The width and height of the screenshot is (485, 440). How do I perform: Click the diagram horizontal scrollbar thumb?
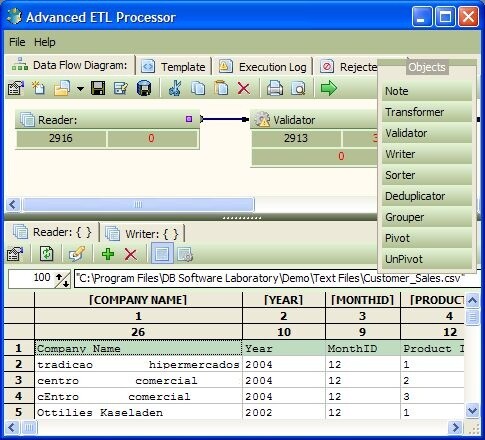[138, 204]
